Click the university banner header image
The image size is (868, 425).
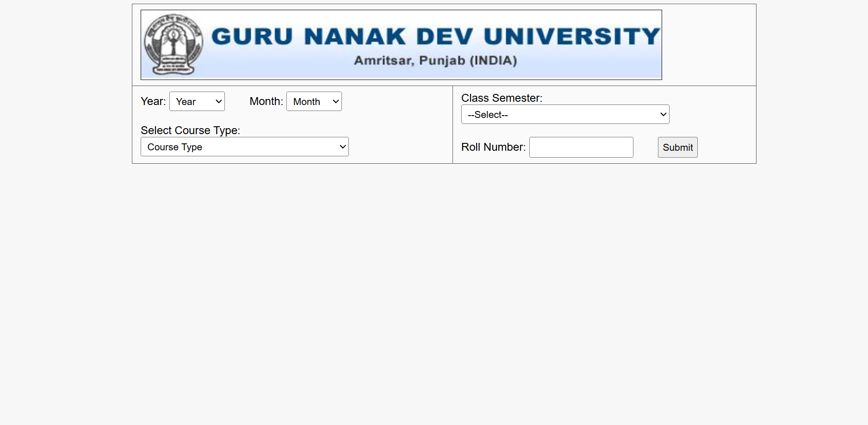401,44
